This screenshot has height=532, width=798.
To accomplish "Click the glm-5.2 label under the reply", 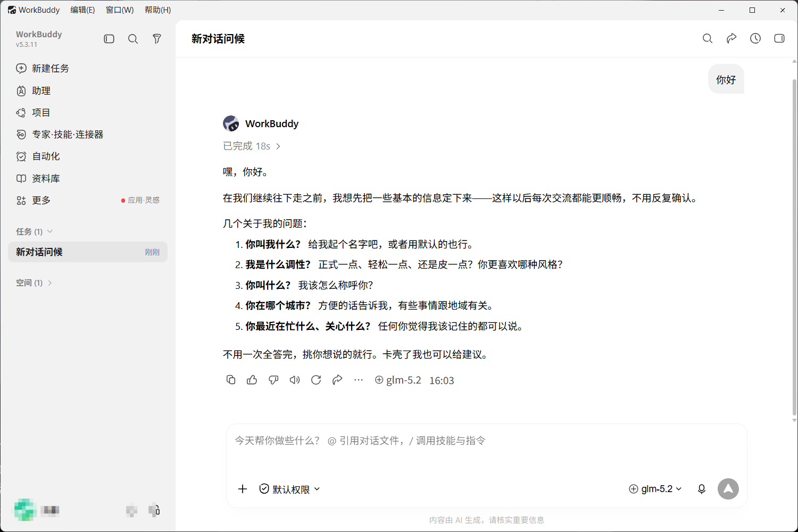I will click(x=398, y=380).
